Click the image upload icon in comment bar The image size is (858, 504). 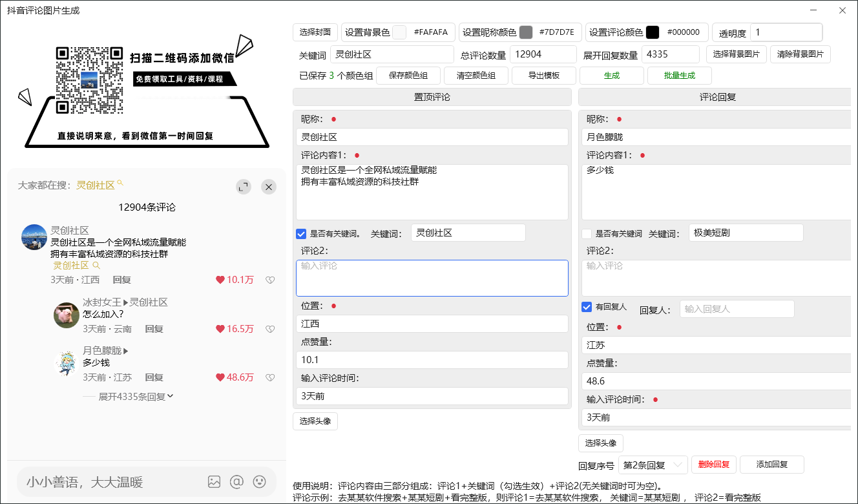[214, 481]
